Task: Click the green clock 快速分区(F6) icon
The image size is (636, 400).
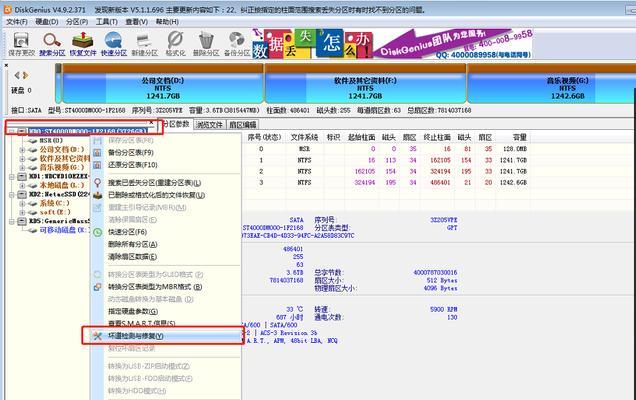Action: 97,232
